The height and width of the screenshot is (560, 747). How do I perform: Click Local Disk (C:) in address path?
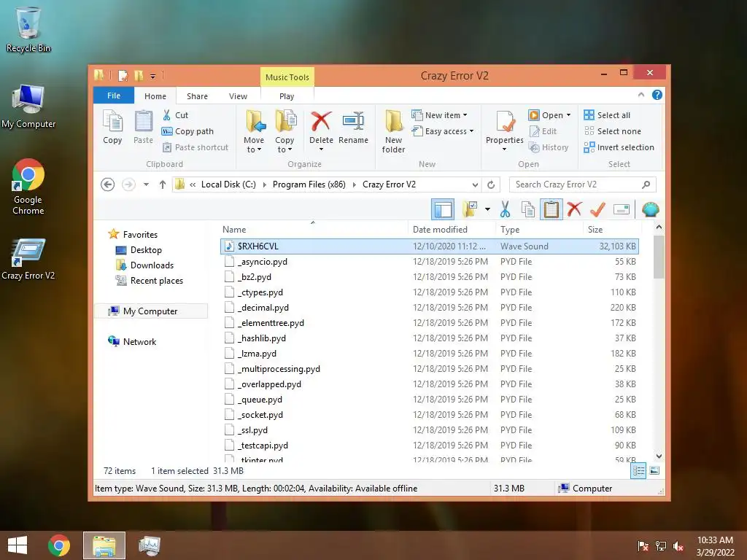(x=228, y=184)
